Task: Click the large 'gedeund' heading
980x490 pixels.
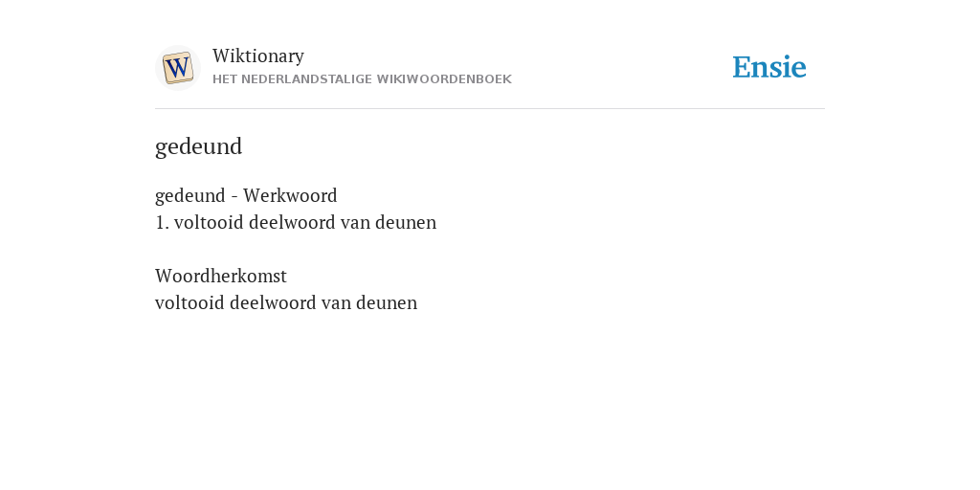Action: click(x=198, y=146)
